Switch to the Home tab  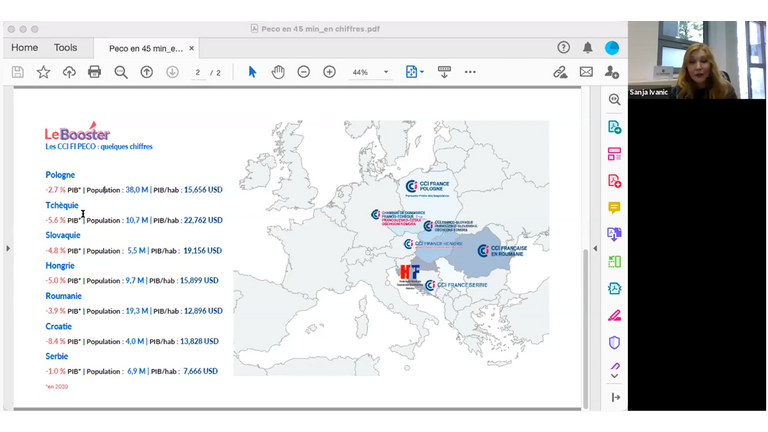click(x=24, y=47)
